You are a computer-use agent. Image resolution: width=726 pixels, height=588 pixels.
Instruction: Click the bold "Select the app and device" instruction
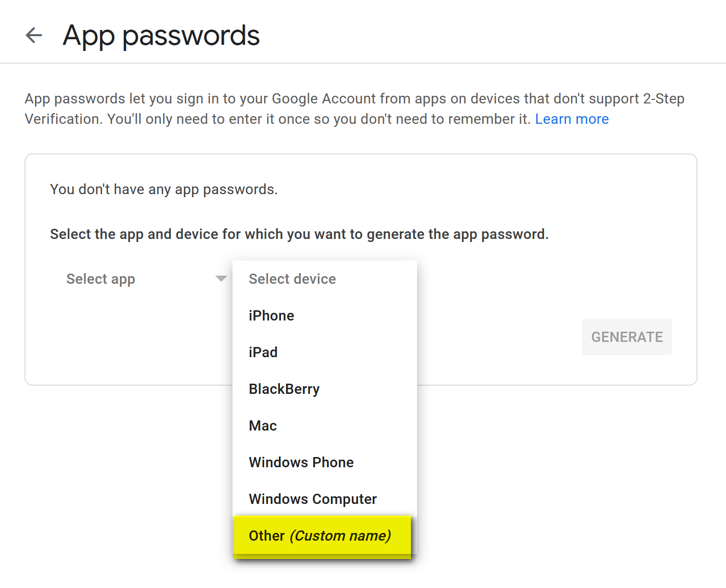point(299,234)
